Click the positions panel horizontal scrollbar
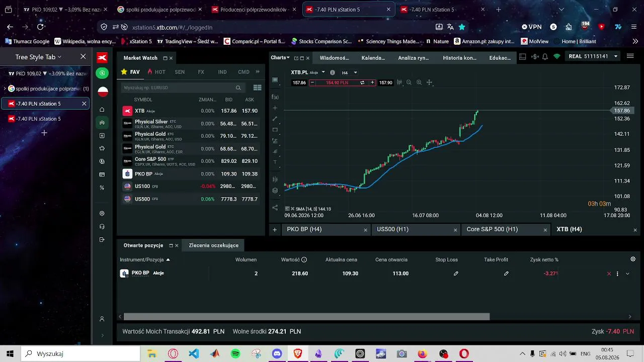644x362 pixels. [x=306, y=317]
